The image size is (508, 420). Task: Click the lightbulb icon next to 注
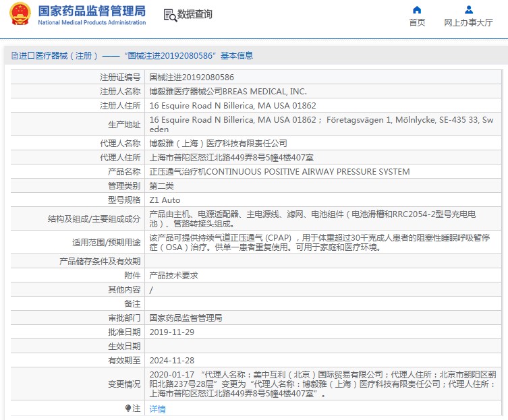pyautogui.click(x=128, y=409)
